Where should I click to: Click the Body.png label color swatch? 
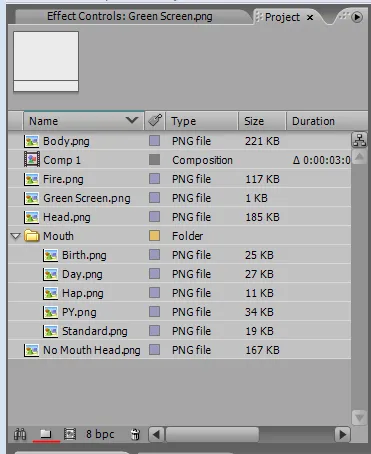coord(154,141)
